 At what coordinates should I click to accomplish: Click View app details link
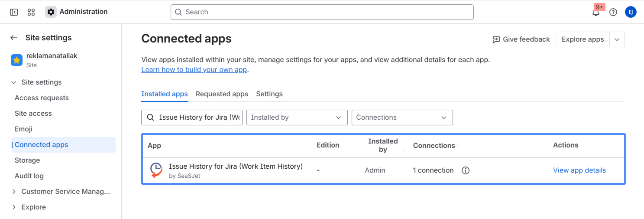(579, 170)
